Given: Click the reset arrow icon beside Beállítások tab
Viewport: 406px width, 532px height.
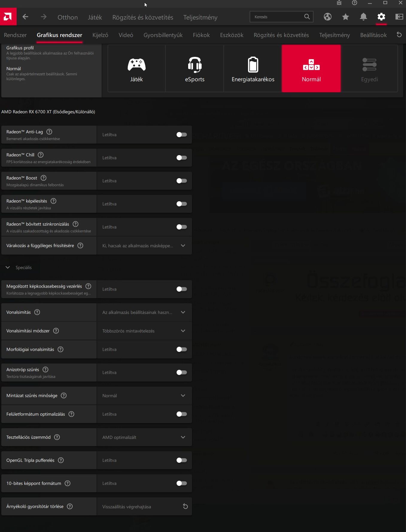Looking at the screenshot, I should coord(399,35).
